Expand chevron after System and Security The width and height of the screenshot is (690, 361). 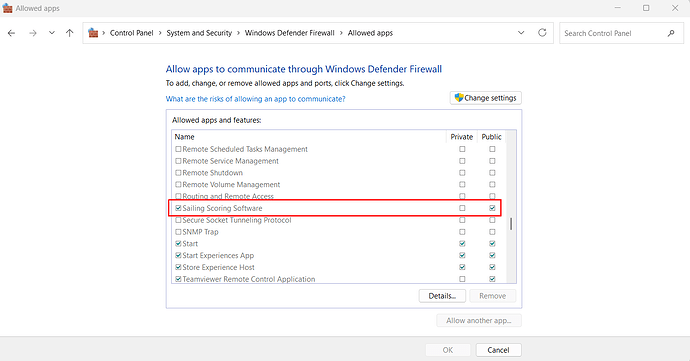point(239,33)
